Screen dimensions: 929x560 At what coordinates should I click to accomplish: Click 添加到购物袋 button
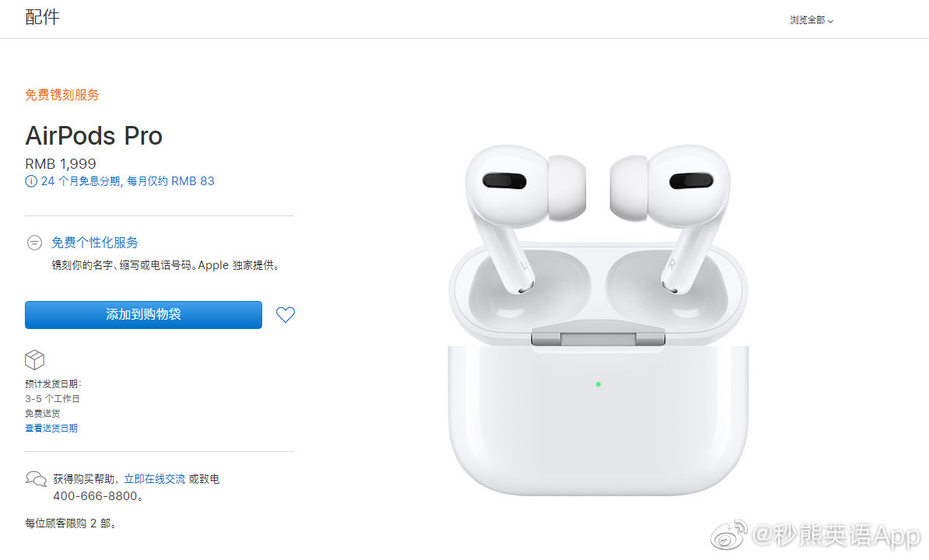click(x=143, y=315)
